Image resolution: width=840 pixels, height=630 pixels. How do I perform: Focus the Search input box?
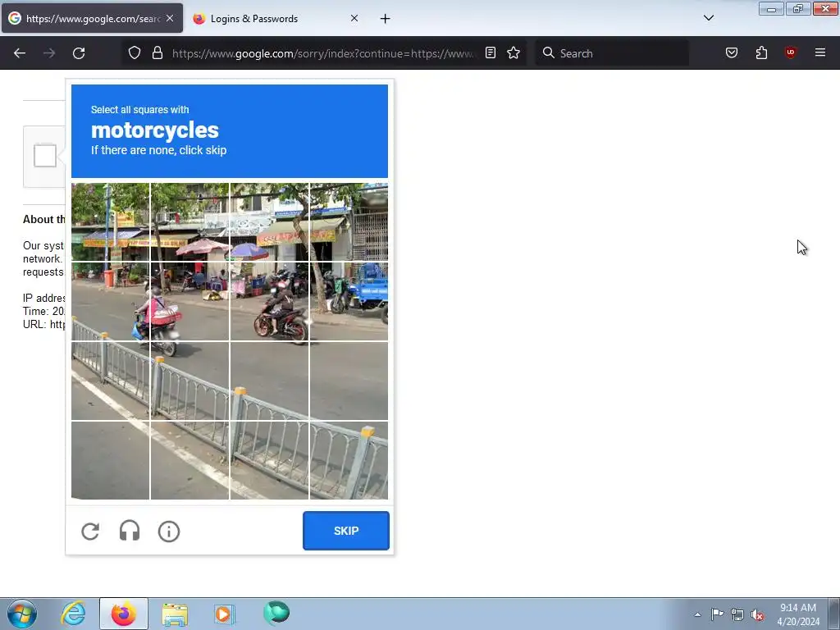pyautogui.click(x=612, y=53)
